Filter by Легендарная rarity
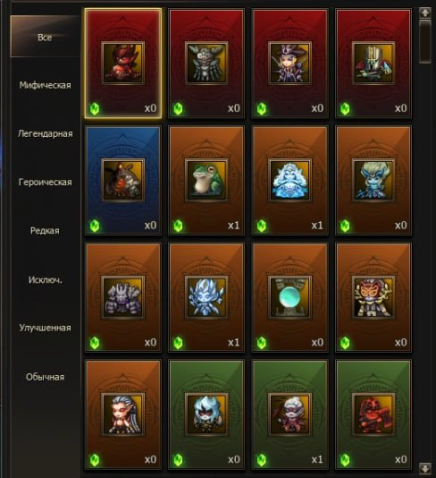 click(45, 134)
